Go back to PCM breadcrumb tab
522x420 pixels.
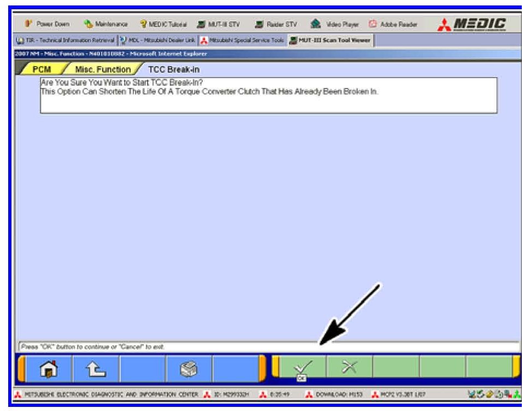pyautogui.click(x=42, y=69)
